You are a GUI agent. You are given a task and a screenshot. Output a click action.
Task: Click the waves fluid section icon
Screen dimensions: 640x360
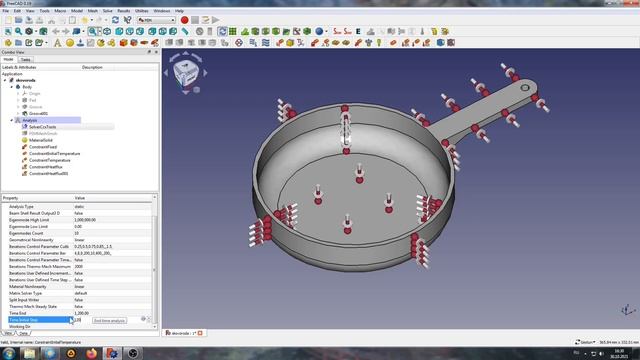266,42
